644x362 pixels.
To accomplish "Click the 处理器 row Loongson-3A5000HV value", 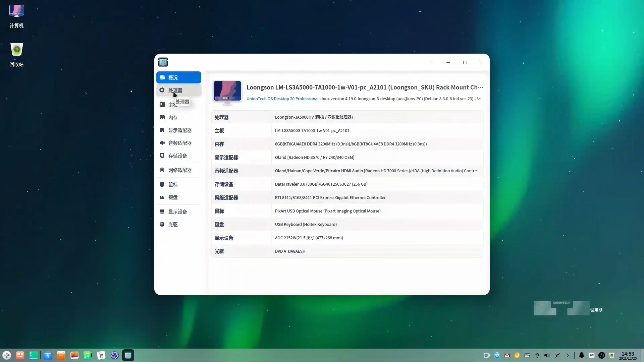I will [x=314, y=117].
